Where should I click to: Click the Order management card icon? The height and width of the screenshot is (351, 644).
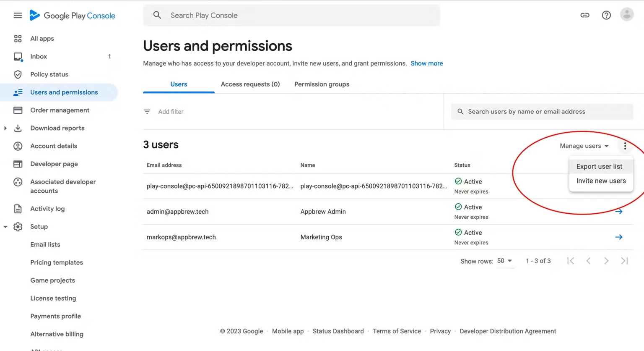18,110
